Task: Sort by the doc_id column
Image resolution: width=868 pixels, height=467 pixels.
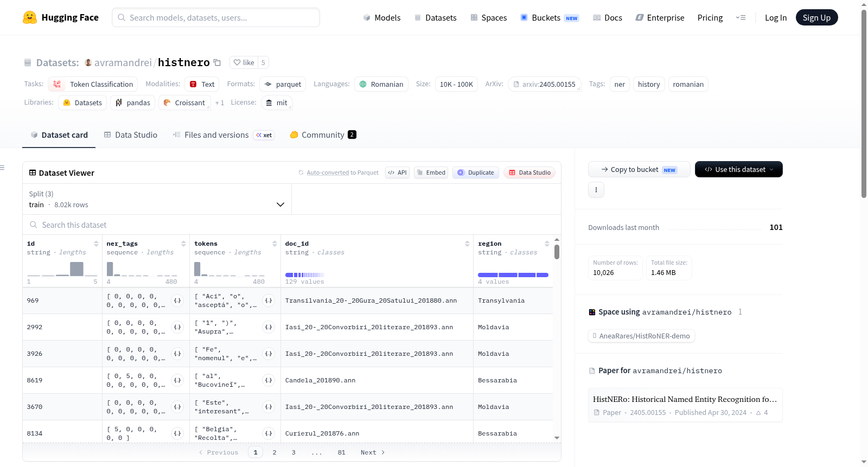Action: point(467,244)
